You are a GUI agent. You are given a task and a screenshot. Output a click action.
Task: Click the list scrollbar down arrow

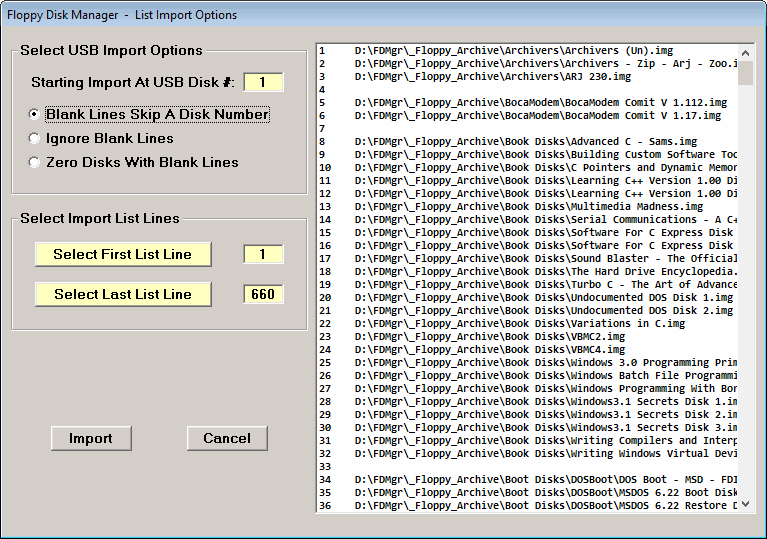point(745,504)
